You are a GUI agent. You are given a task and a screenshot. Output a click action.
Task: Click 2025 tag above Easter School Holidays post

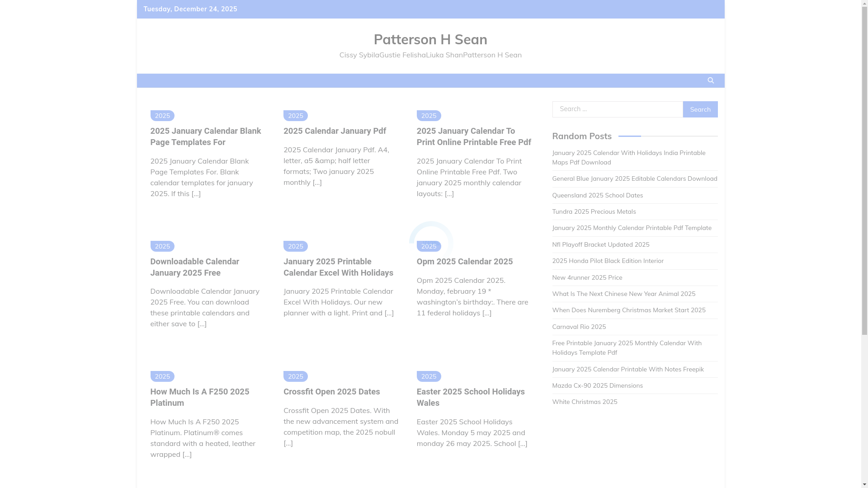tap(429, 376)
